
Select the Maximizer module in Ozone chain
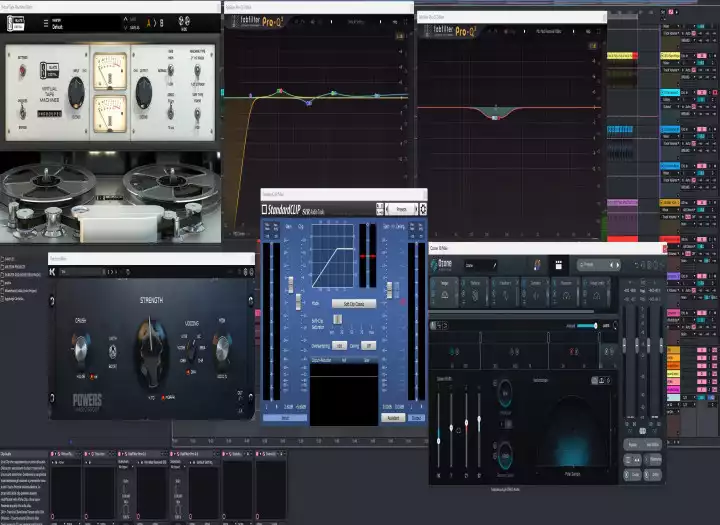[x=566, y=293]
